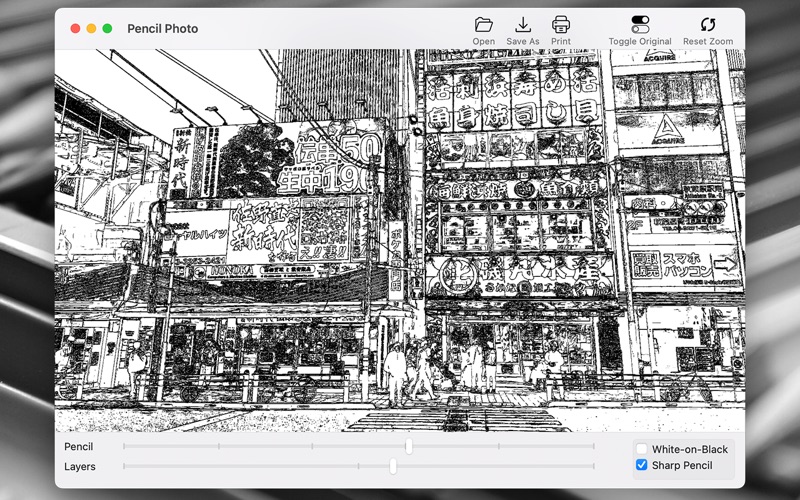
Task: Click the Pencil slider label
Action: tap(79, 446)
